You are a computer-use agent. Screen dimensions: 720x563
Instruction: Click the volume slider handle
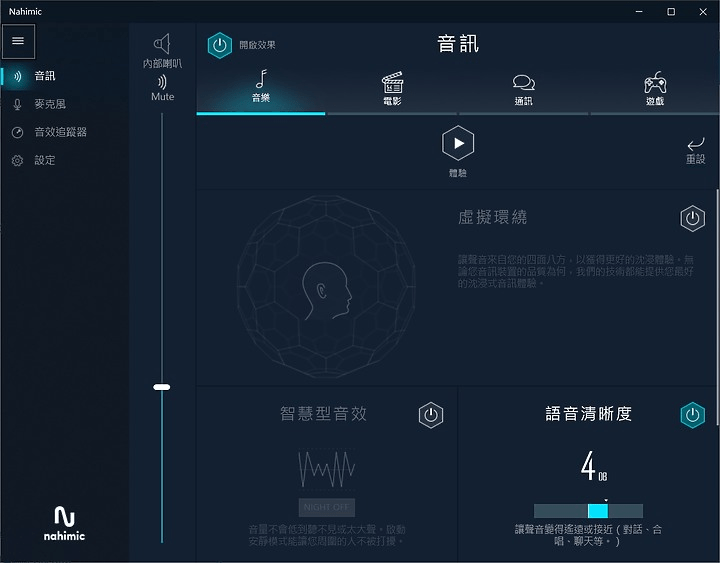[x=162, y=387]
